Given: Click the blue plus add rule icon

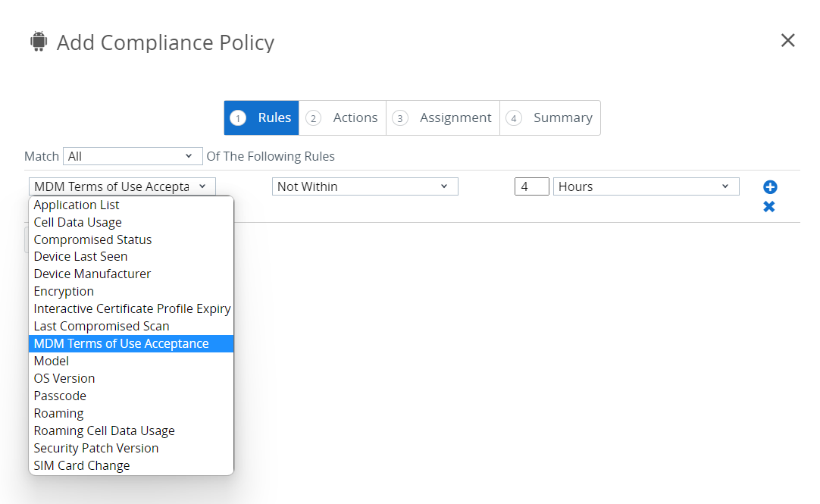Looking at the screenshot, I should [770, 187].
